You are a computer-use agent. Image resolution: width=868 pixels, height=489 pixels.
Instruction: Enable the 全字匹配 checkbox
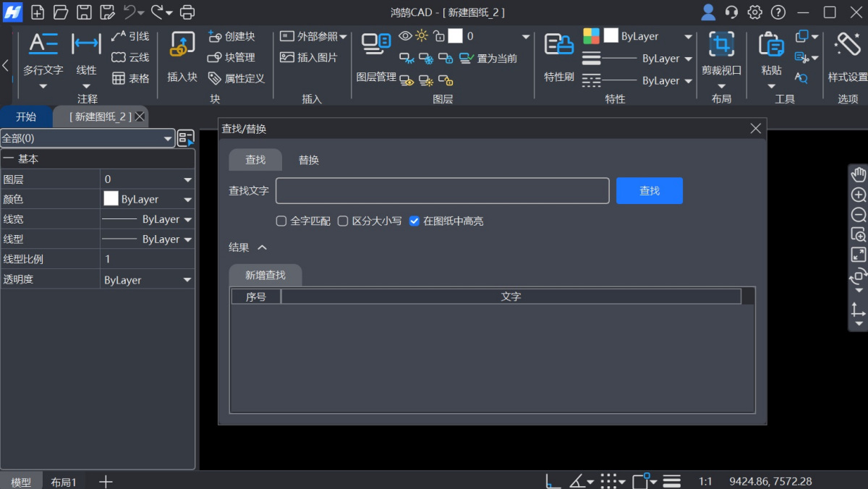click(x=281, y=221)
